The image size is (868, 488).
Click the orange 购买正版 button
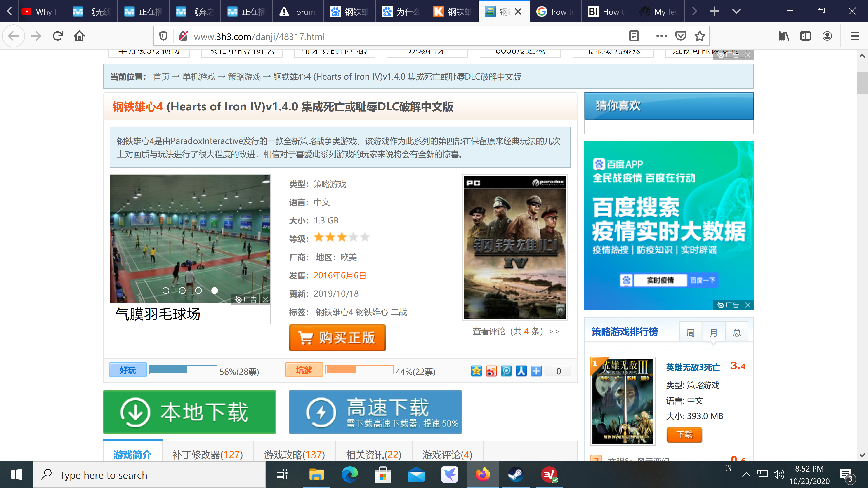pos(337,338)
